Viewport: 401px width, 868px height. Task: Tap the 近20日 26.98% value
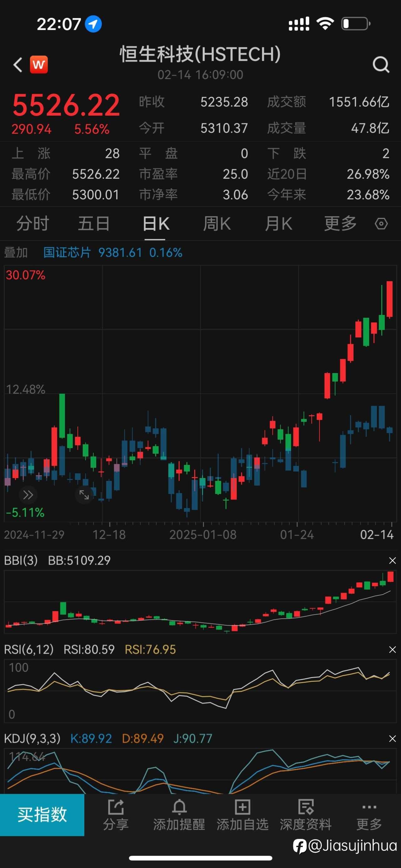pyautogui.click(x=368, y=174)
